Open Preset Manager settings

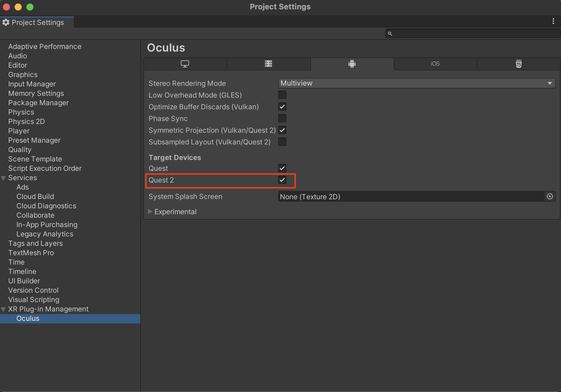point(34,140)
